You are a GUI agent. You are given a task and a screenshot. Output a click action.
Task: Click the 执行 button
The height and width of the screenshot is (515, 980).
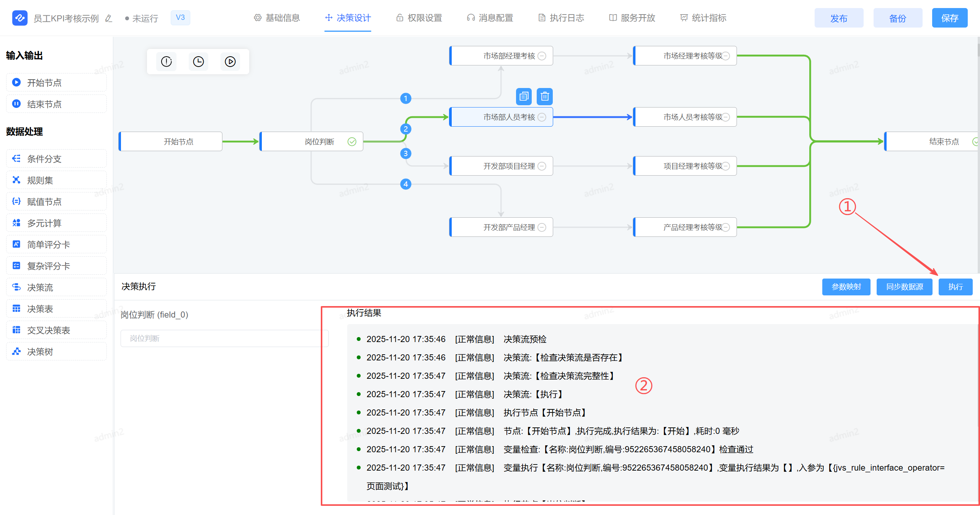(x=955, y=287)
